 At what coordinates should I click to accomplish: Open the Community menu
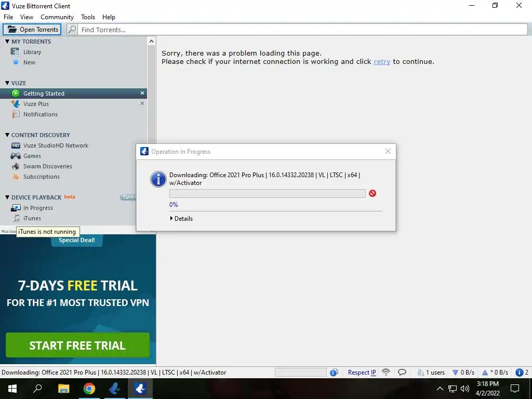57,17
